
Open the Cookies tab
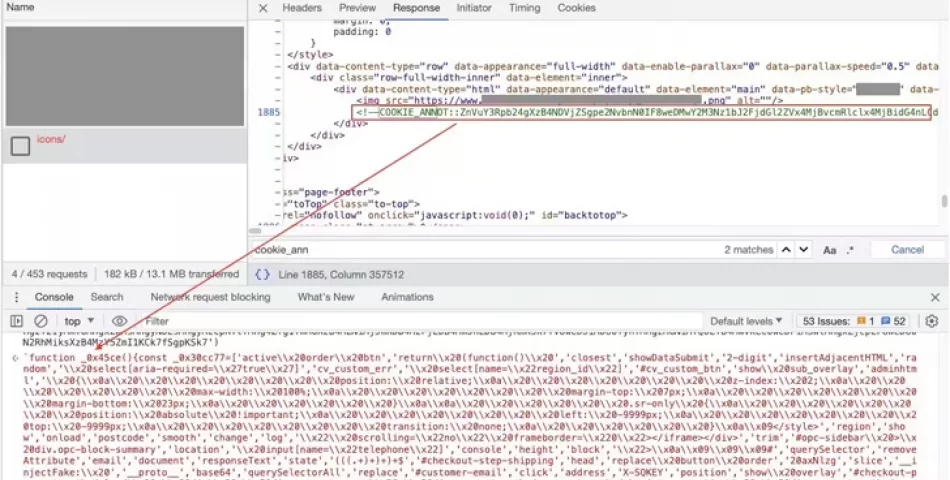[x=576, y=8]
